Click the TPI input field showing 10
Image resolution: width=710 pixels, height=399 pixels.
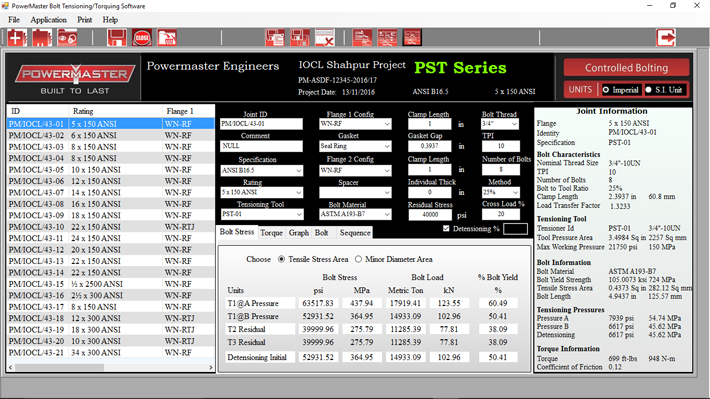pyautogui.click(x=500, y=146)
